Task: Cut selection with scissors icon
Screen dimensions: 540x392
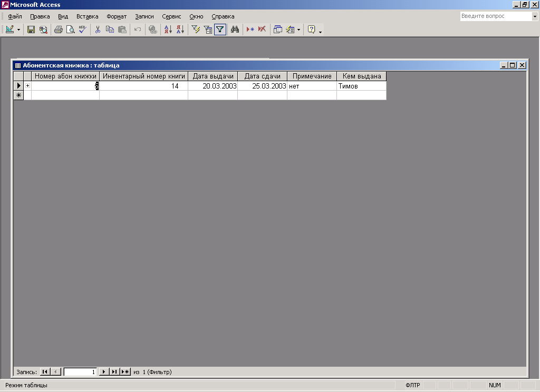Action: tap(98, 30)
